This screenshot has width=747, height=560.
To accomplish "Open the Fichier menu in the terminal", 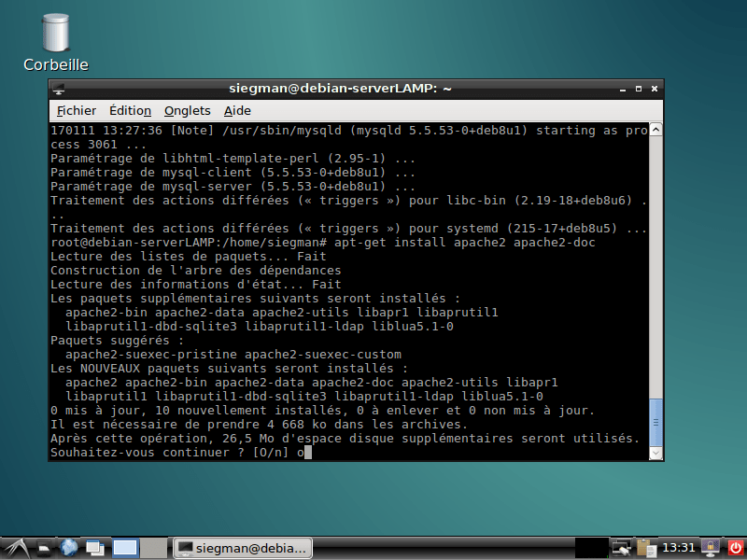I will pyautogui.click(x=76, y=110).
